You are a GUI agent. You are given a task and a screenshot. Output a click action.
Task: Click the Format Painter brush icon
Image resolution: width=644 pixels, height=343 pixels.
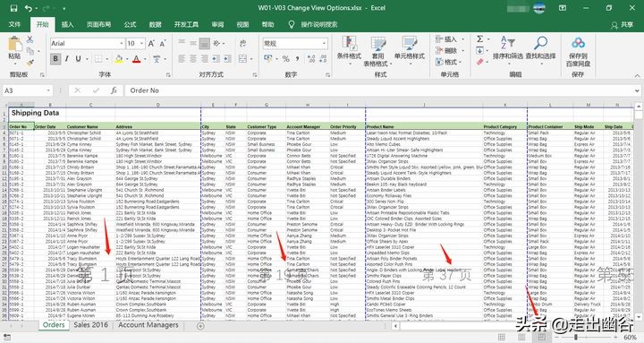(30, 63)
